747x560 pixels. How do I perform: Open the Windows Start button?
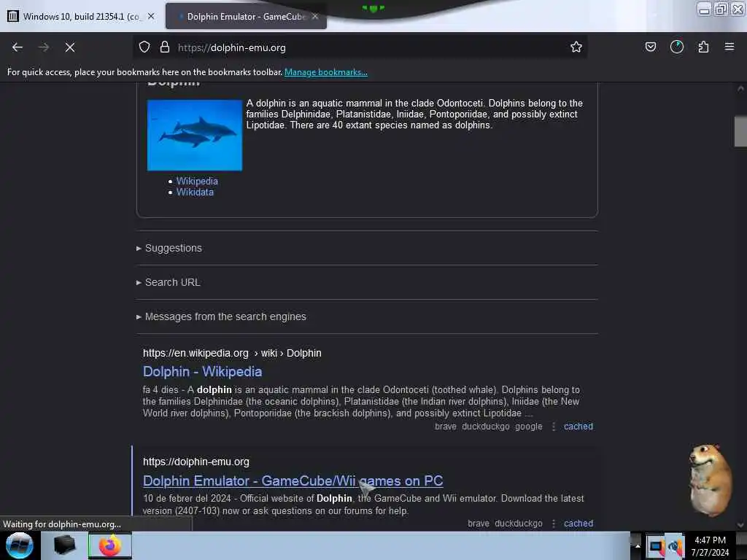[19, 545]
